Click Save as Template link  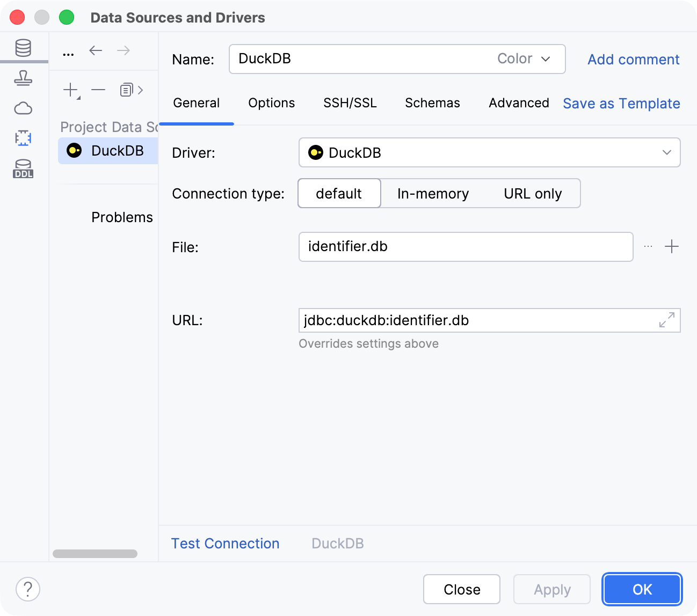(621, 104)
